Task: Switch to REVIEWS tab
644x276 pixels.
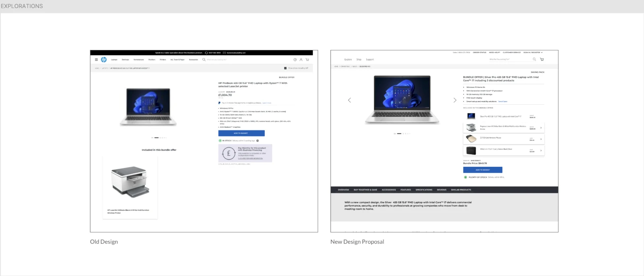Action: (x=442, y=190)
